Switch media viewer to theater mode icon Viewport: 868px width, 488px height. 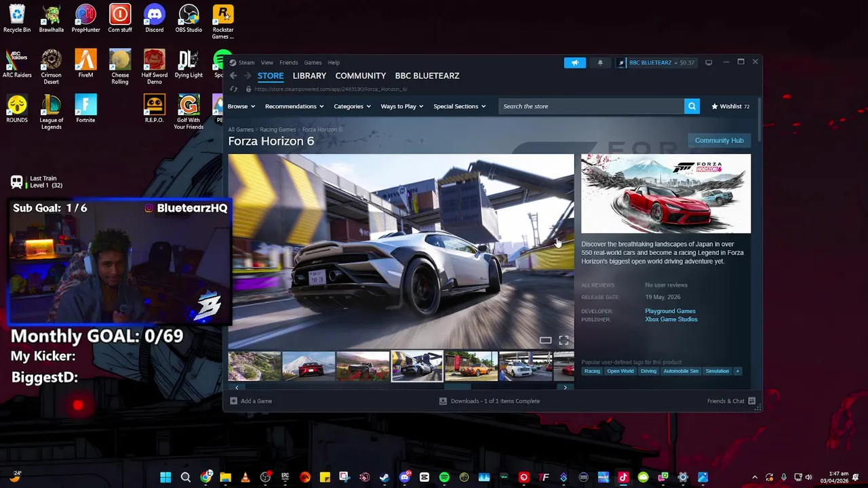545,340
